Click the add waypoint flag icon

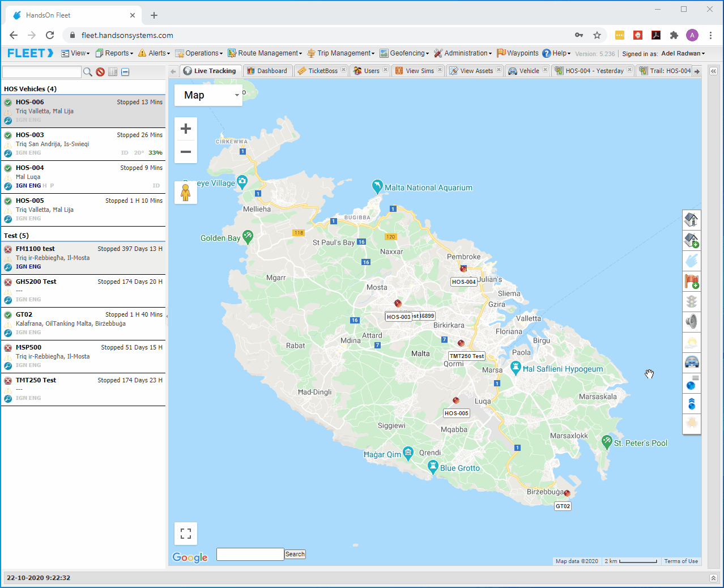click(x=692, y=281)
